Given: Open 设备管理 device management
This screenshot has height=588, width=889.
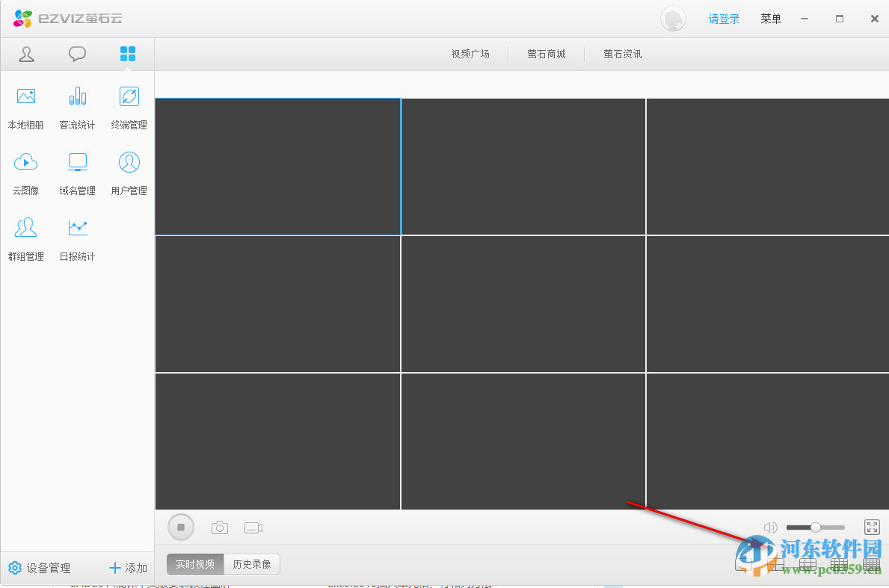Looking at the screenshot, I should 40,568.
